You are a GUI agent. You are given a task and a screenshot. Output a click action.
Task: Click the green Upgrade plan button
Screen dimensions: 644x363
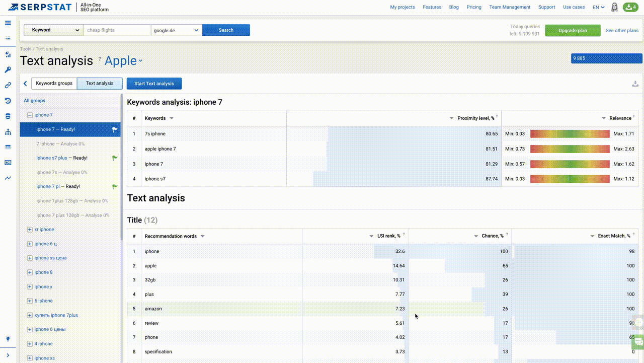pyautogui.click(x=573, y=30)
